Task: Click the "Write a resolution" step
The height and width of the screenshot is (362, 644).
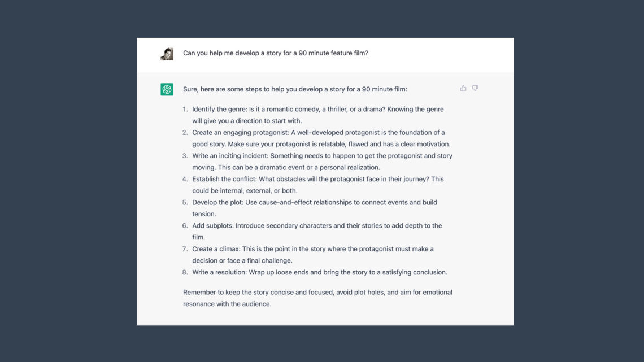Action: point(319,272)
